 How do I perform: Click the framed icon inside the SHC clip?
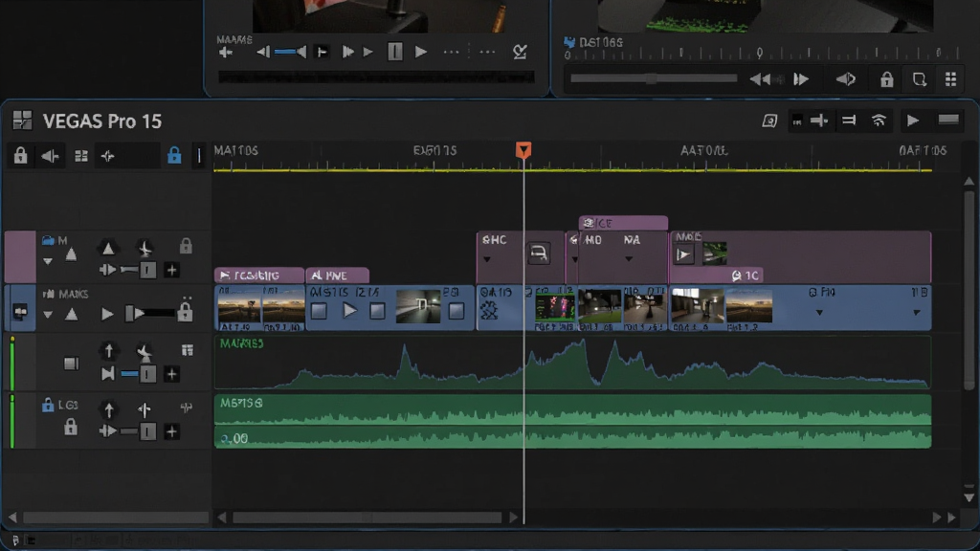point(538,253)
